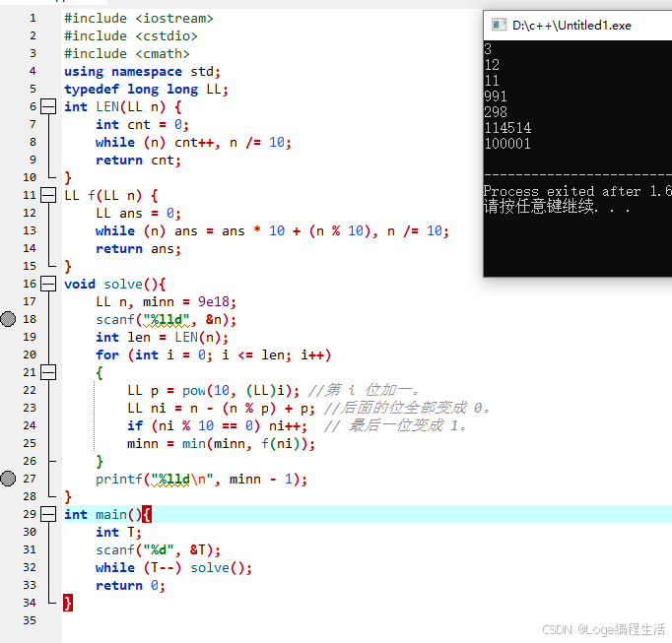Click the comment '//第 i 位加一。'

(x=364, y=390)
